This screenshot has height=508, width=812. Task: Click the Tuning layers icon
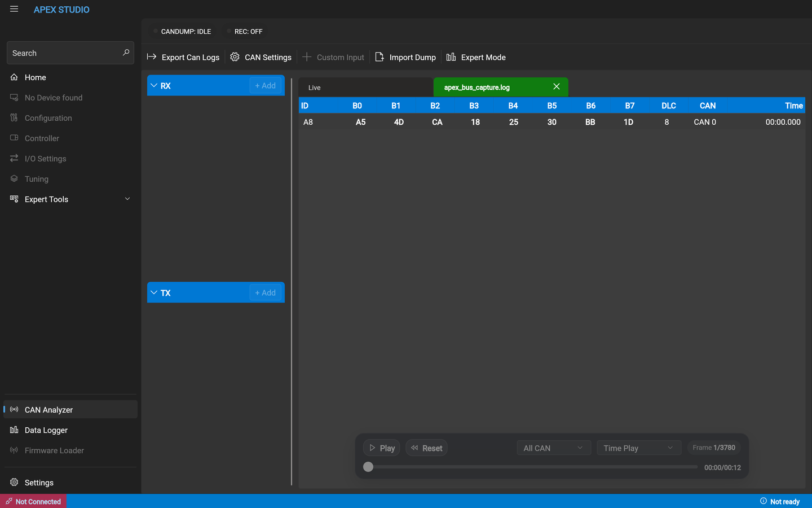coord(14,179)
